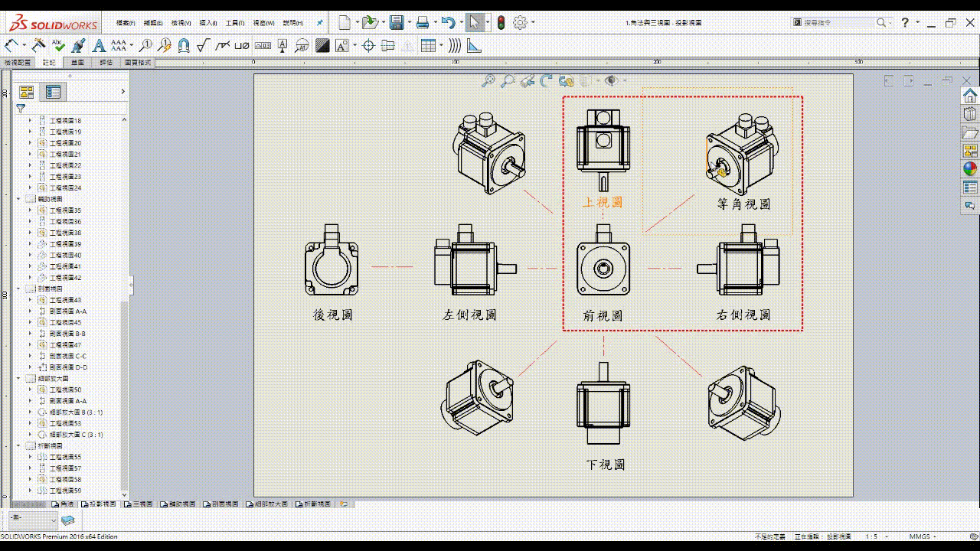Click the Save floppy disk icon
The height and width of the screenshot is (551, 980).
coord(396,22)
